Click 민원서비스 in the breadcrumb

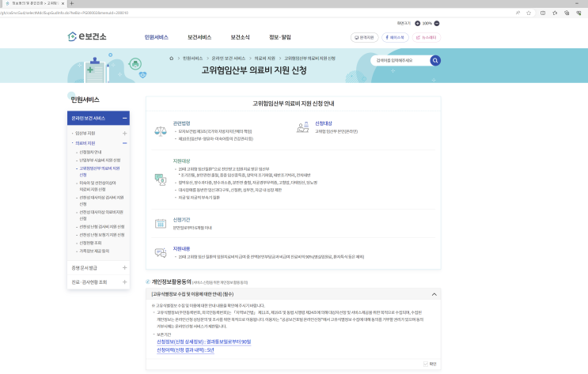[x=193, y=59]
